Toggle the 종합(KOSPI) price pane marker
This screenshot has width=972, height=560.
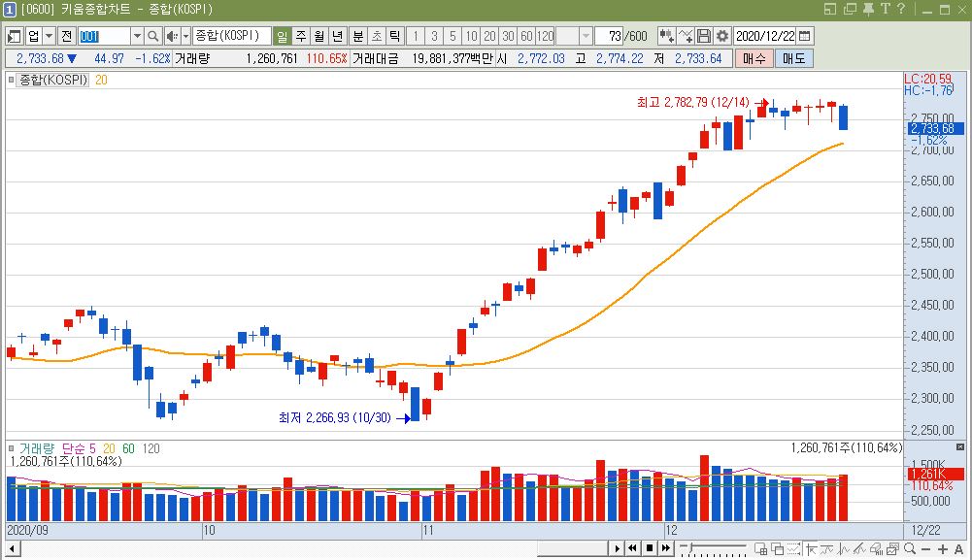[11, 80]
